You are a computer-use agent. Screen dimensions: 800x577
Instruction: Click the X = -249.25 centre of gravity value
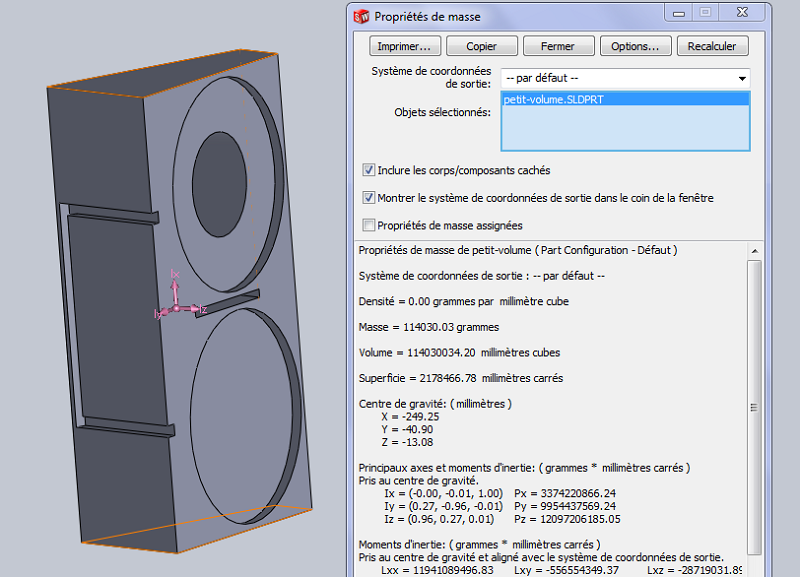click(410, 417)
